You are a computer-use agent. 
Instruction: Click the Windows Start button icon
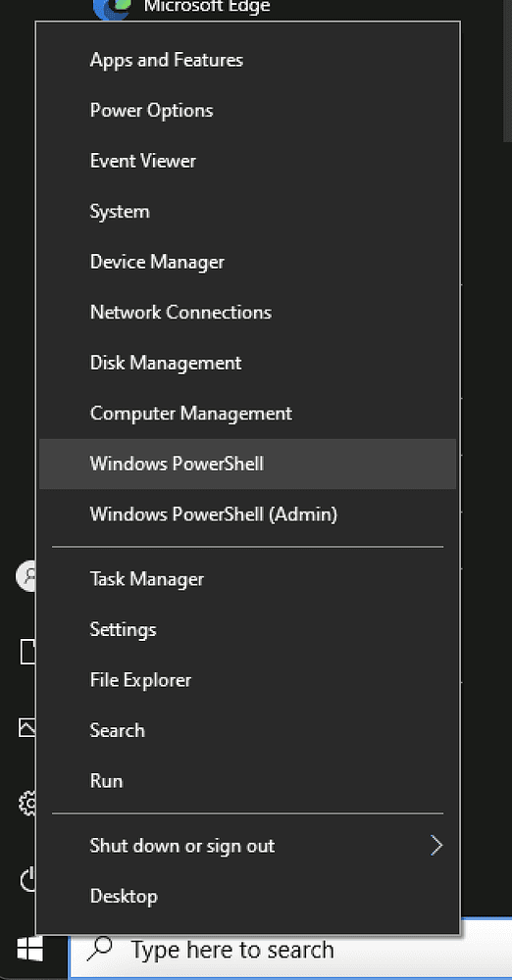click(x=29, y=950)
